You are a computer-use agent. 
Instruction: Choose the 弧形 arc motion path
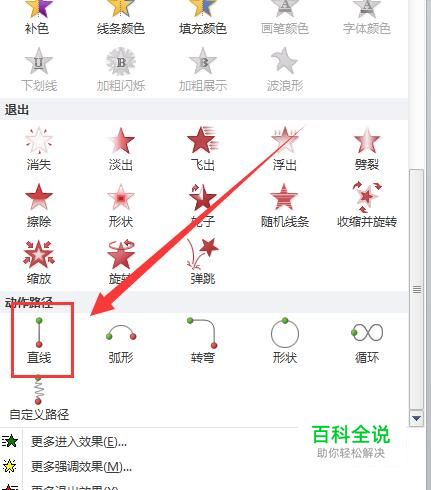pos(121,342)
